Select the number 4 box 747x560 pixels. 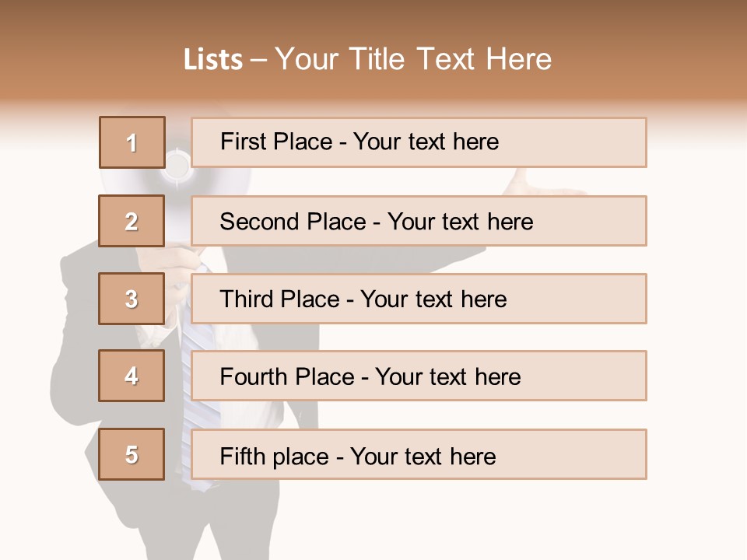coord(132,376)
